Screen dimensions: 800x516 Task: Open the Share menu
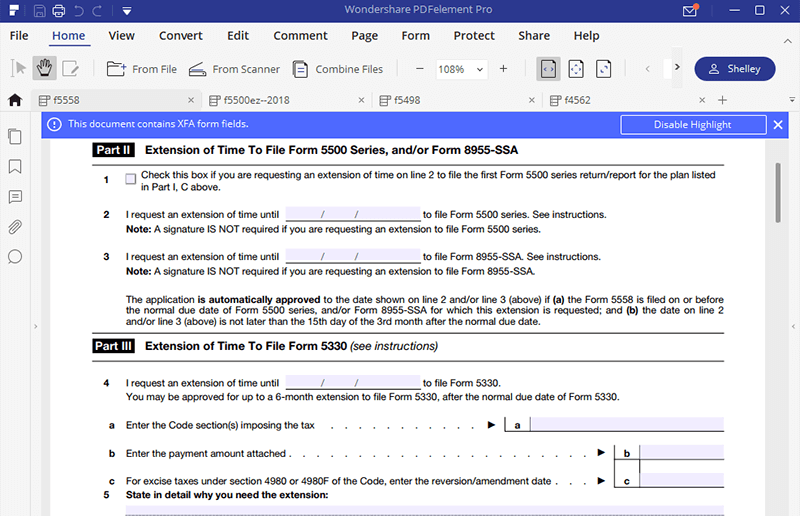point(534,36)
